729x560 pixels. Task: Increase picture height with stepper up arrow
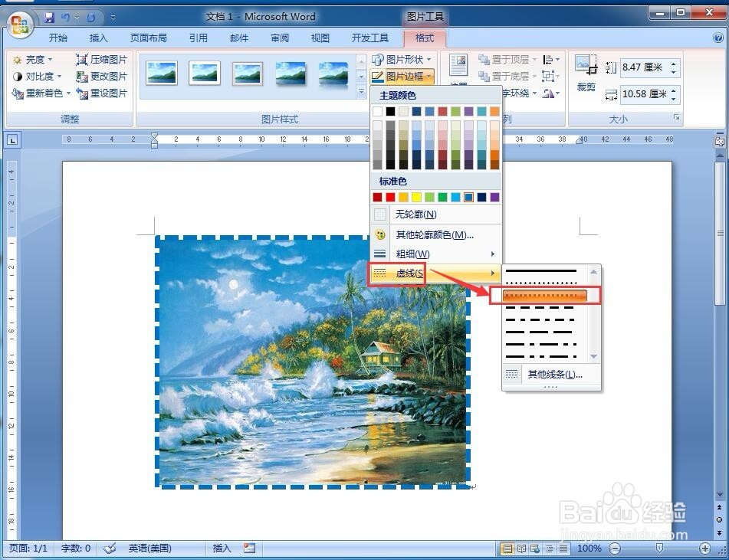click(x=674, y=64)
